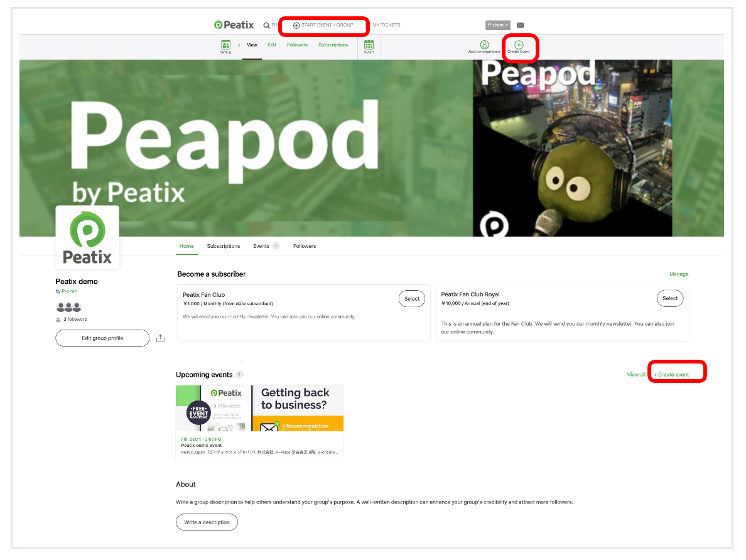Viewport: 746px width, 560px height.
Task: Open the Manage subscriptions link
Action: (679, 274)
